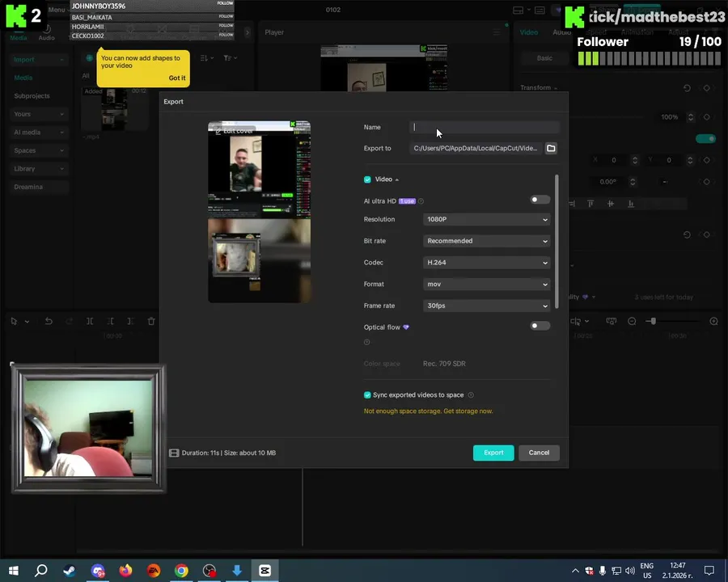
Task: Click the Cancel button
Action: tap(539, 453)
